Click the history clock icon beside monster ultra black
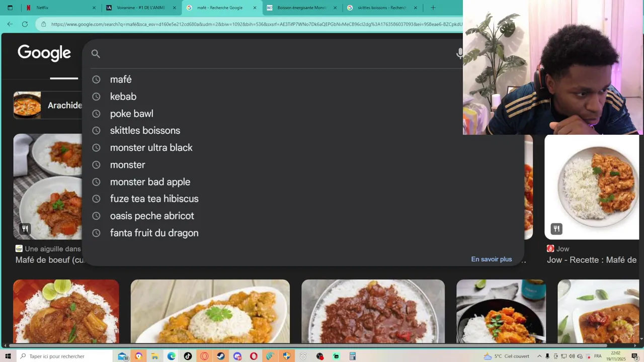The height and width of the screenshot is (362, 644). coord(96,148)
